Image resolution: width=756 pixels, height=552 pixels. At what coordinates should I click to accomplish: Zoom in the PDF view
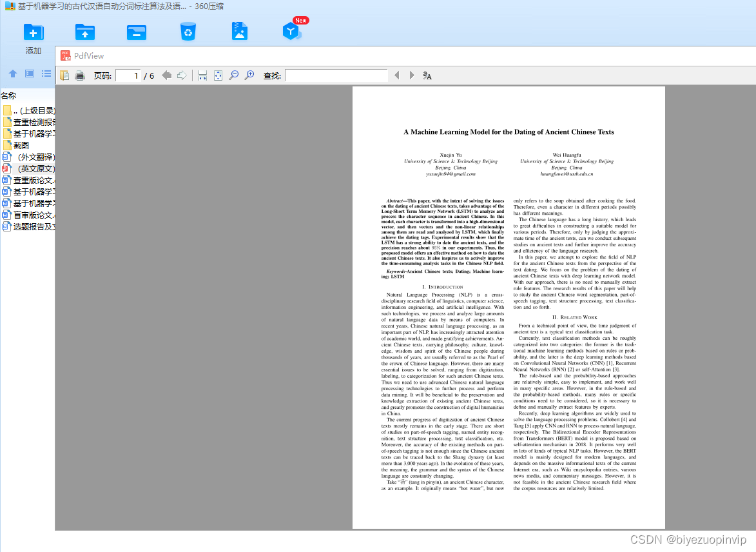[249, 75]
